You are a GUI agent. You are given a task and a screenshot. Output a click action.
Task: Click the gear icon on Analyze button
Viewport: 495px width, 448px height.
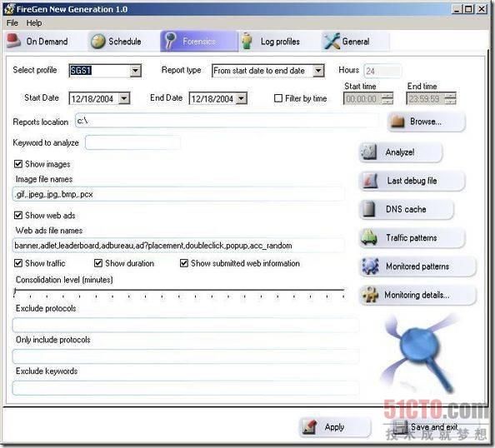[x=368, y=152]
